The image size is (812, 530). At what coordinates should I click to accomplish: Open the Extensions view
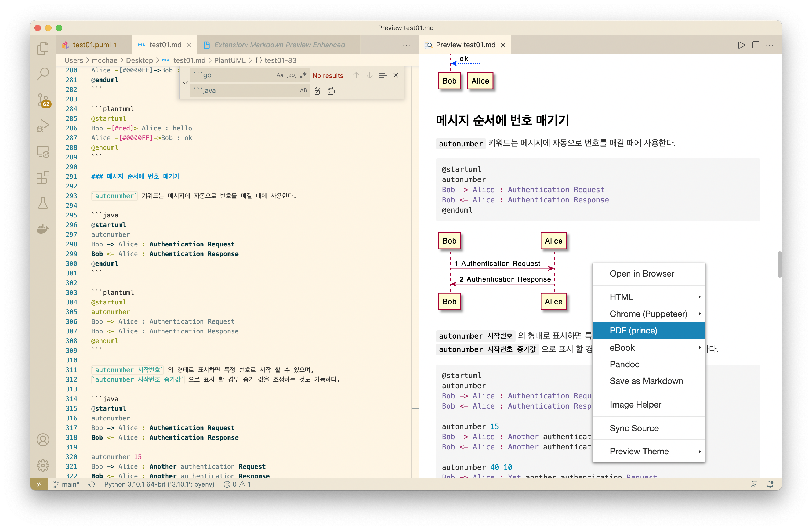tap(43, 177)
